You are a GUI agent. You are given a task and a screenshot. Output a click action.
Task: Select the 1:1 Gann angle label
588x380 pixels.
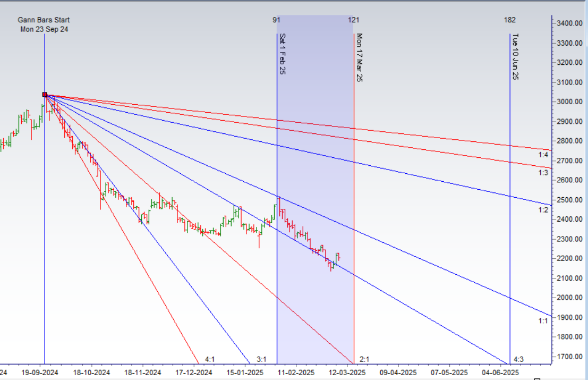tap(542, 321)
